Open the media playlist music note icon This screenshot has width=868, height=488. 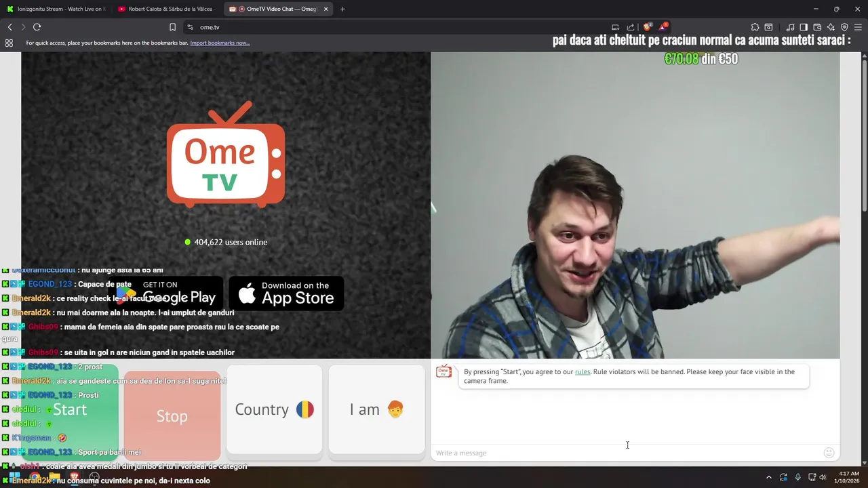[790, 27]
